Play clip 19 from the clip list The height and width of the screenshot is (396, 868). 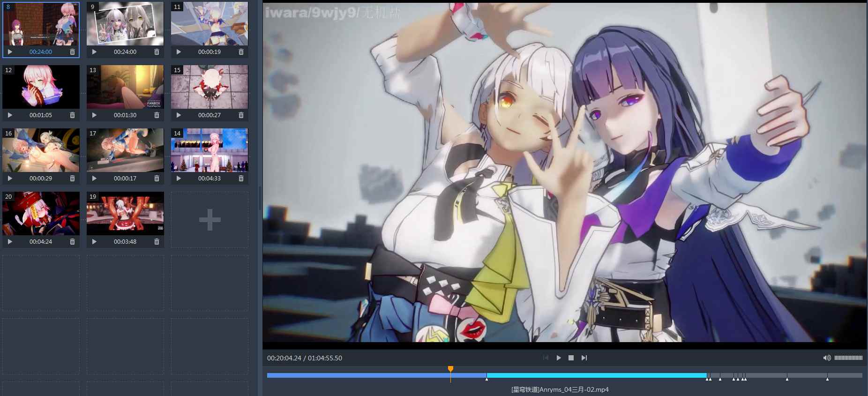click(x=94, y=242)
